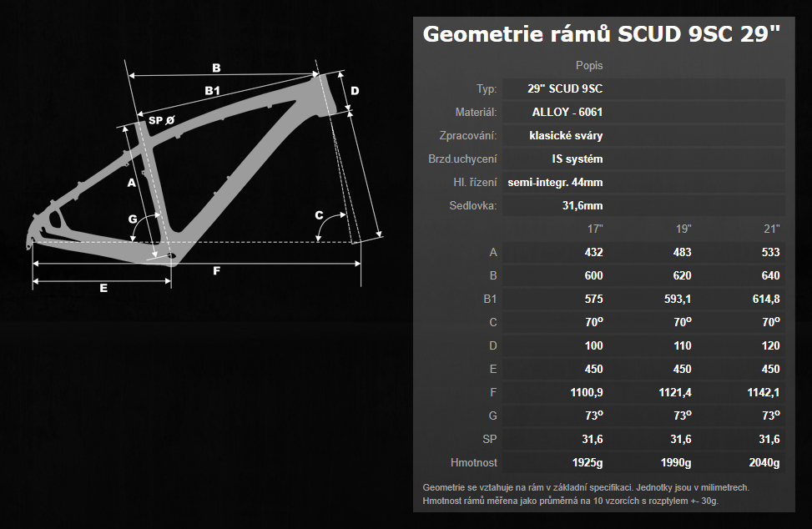
Task: Select the value "533" in row A
Action: [x=770, y=252]
